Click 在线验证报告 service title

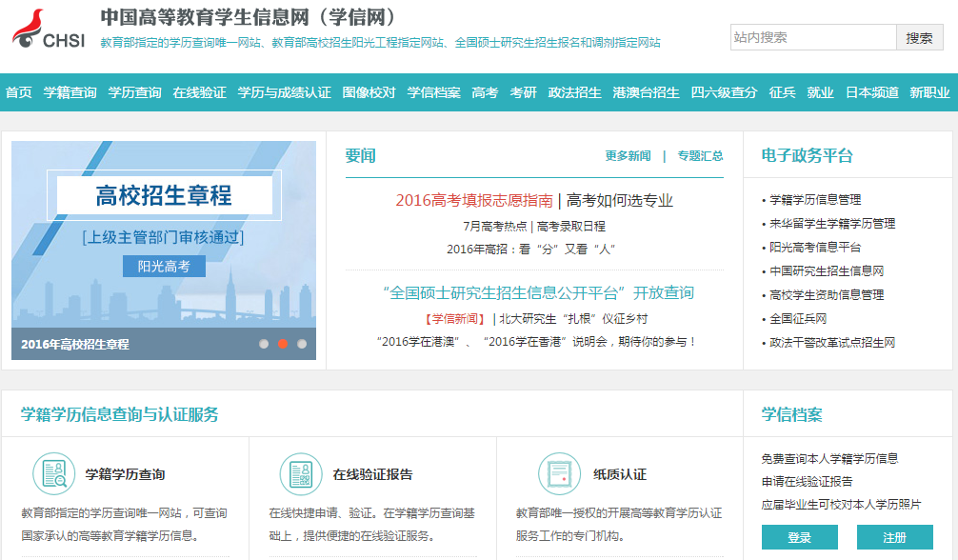click(x=372, y=474)
